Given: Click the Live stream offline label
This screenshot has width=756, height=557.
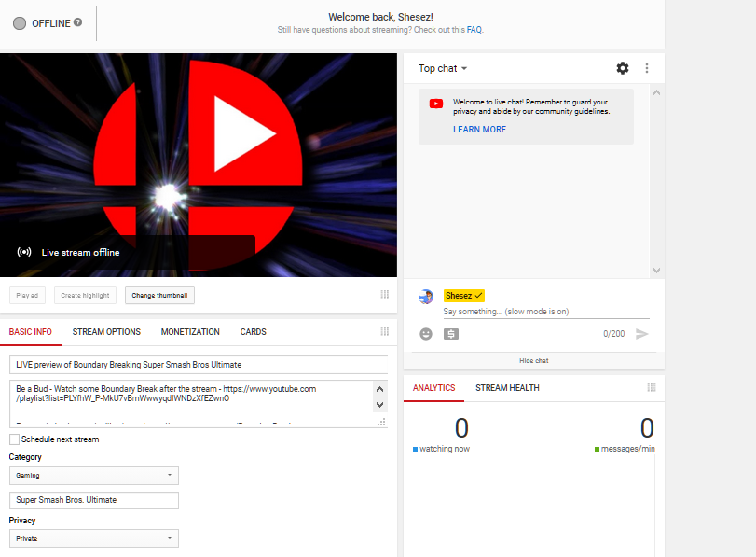Looking at the screenshot, I should [80, 253].
